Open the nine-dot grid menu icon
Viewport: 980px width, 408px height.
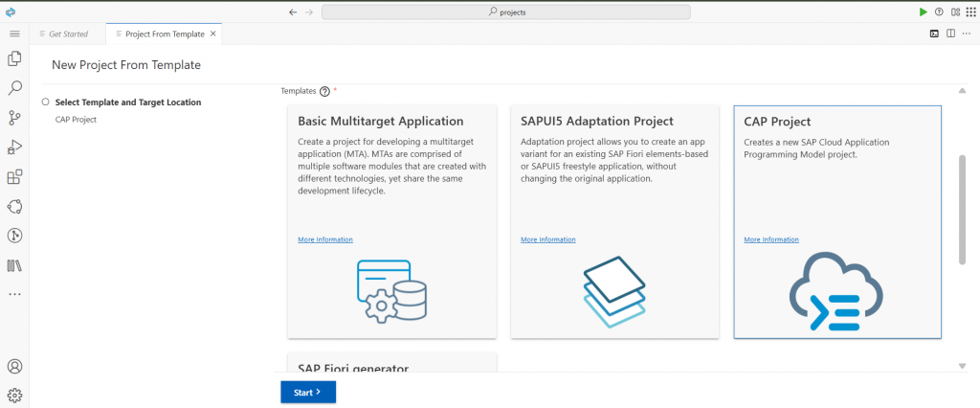[970, 11]
